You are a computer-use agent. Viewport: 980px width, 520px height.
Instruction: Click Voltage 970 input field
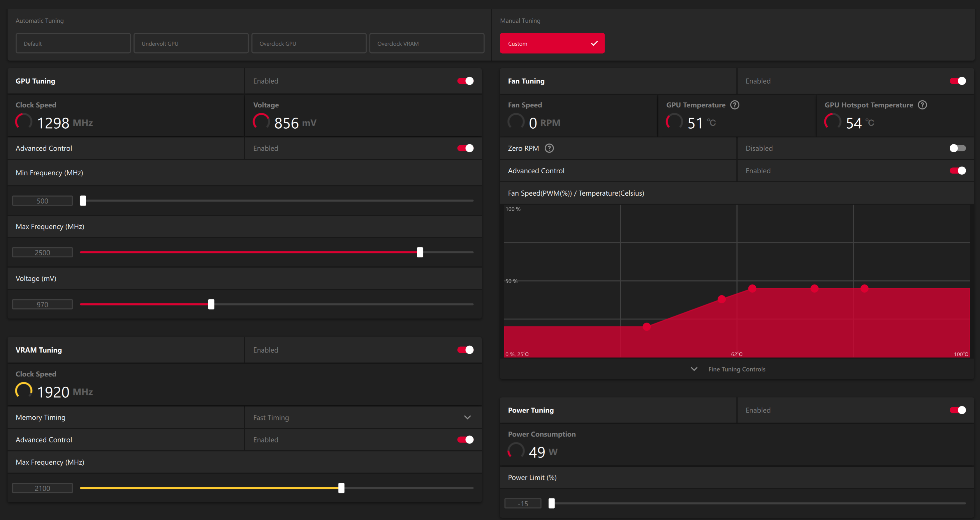coord(42,305)
